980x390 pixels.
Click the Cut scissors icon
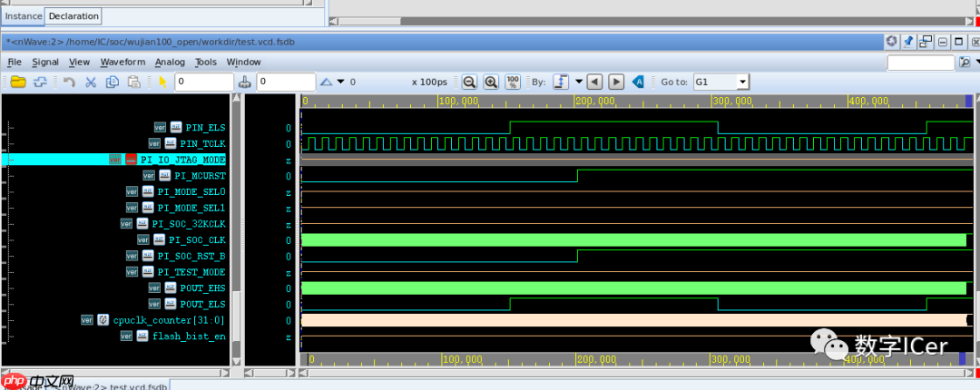coord(91,82)
